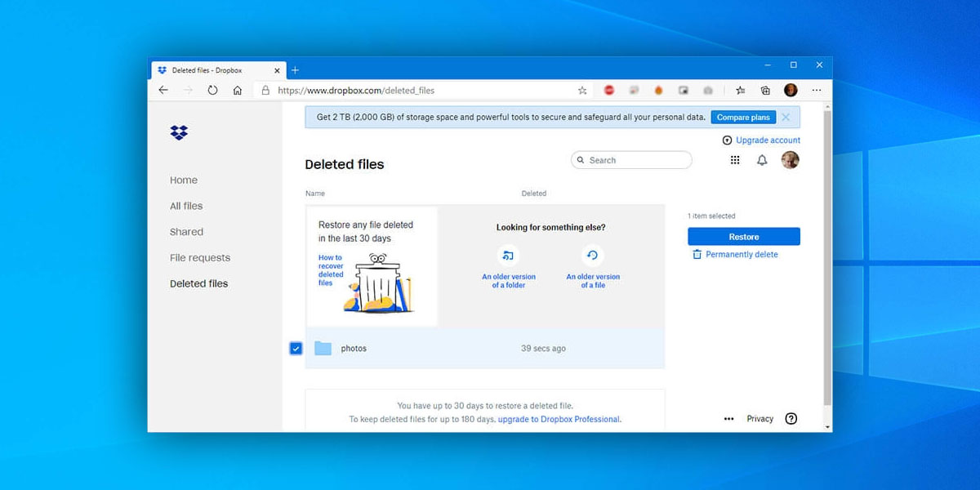Viewport: 980px width, 490px height.
Task: Open the browser favorites list icon
Action: tap(741, 91)
